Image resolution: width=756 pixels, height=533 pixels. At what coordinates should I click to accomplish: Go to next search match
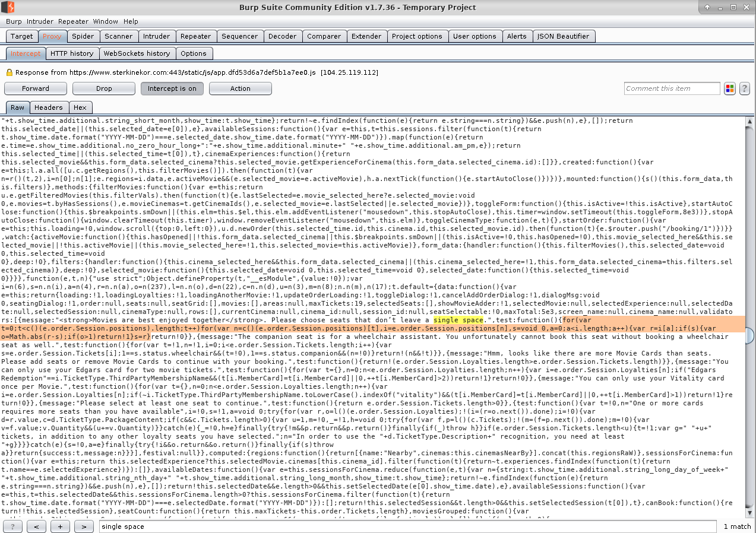point(84,526)
